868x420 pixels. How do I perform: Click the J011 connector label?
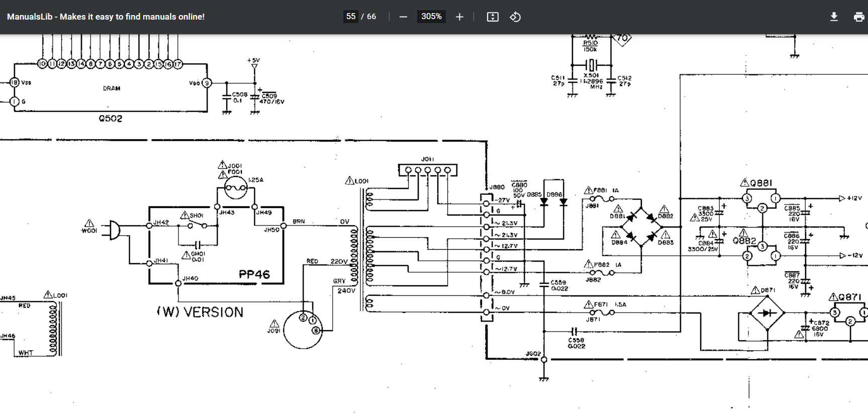(x=427, y=159)
